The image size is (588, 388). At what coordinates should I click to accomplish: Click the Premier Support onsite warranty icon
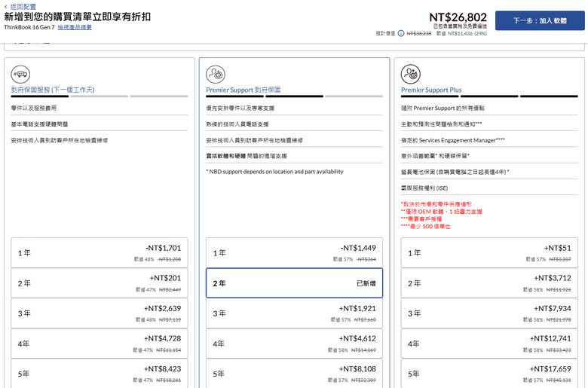(216, 75)
